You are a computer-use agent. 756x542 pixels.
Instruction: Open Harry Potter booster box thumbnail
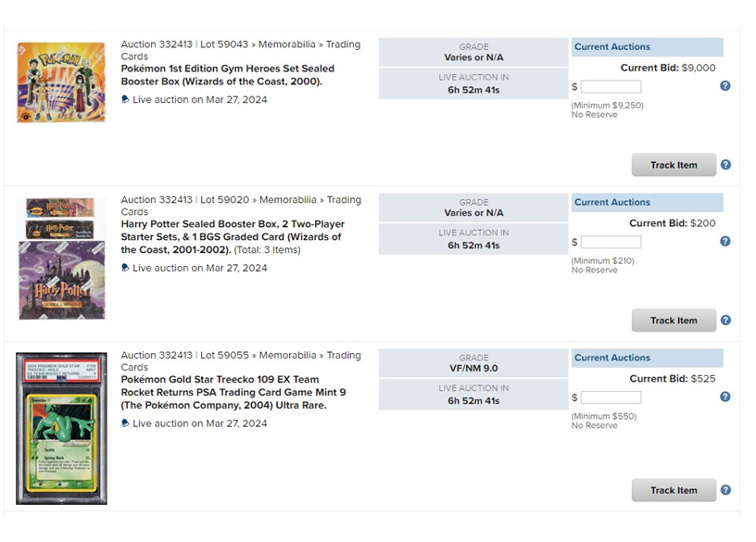pos(61,258)
